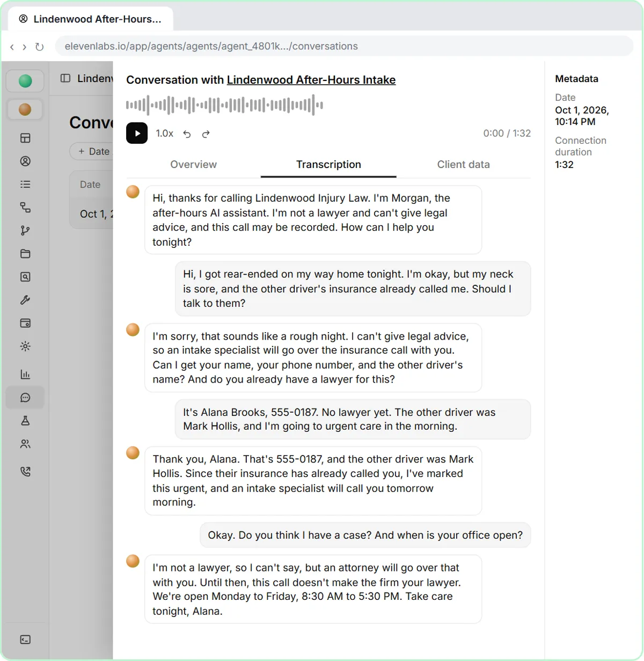Click the Alana Brooks 555-0187 message
The width and height of the screenshot is (644, 661).
tap(353, 419)
